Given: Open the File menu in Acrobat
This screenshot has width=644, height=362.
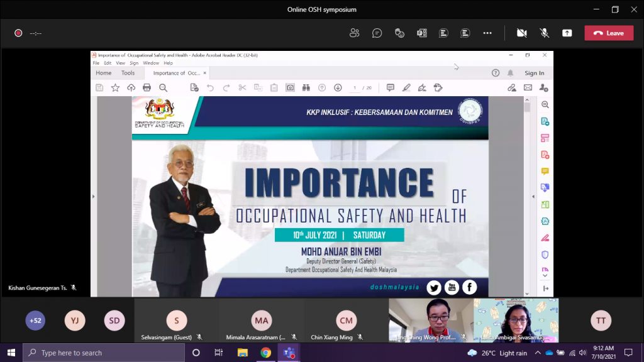Looking at the screenshot, I should pyautogui.click(x=96, y=63).
